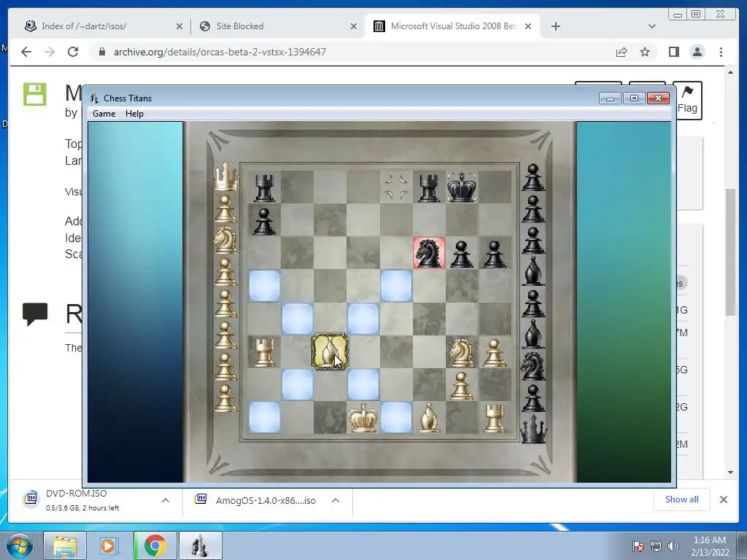Click the taskbar clock showing 1:16 AM
This screenshot has height=560, width=747.
click(x=710, y=545)
